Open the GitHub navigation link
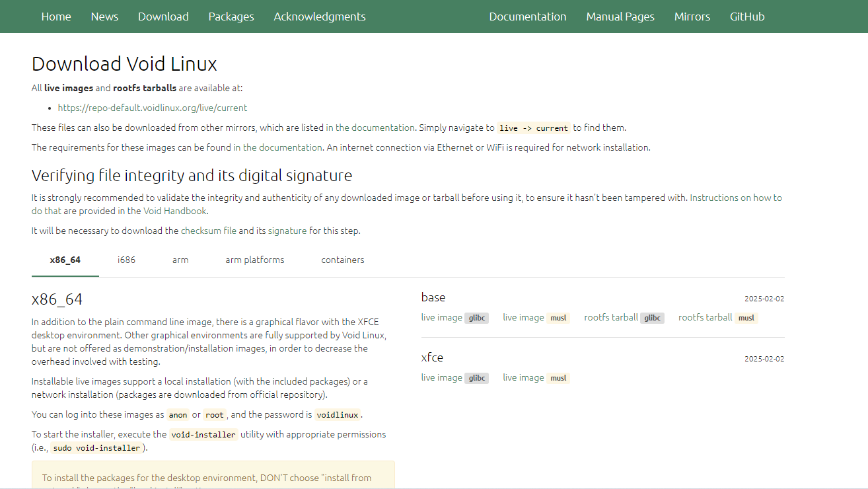This screenshot has width=868, height=489. [747, 17]
